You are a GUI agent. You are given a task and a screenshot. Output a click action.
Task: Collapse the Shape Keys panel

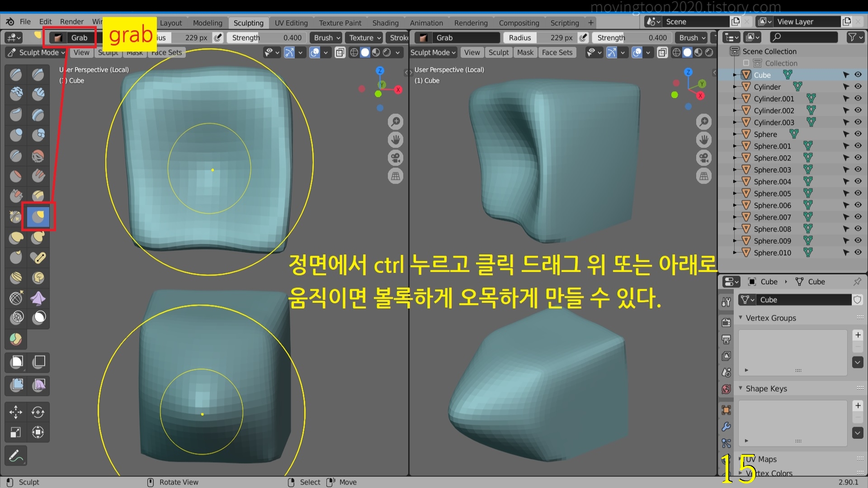[741, 388]
